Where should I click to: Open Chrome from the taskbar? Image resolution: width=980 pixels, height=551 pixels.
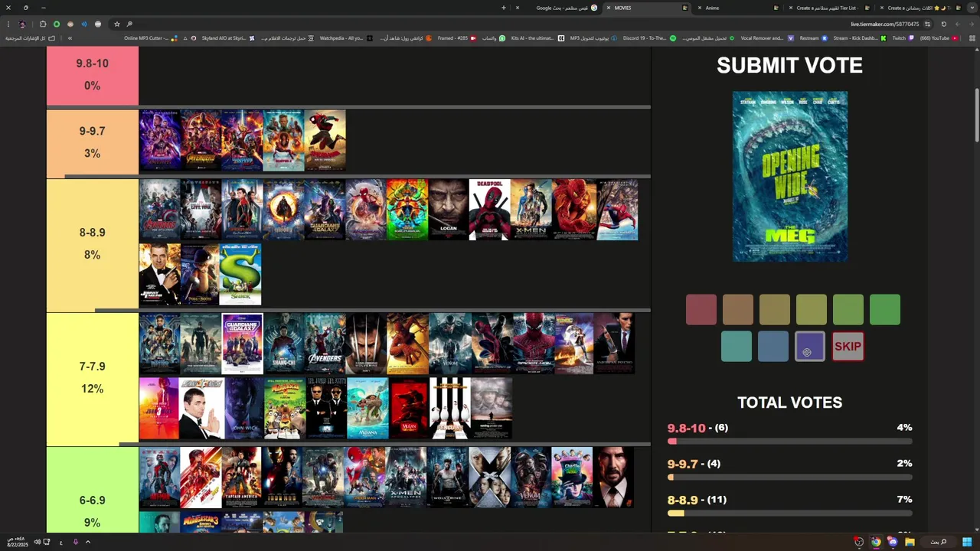[875, 542]
